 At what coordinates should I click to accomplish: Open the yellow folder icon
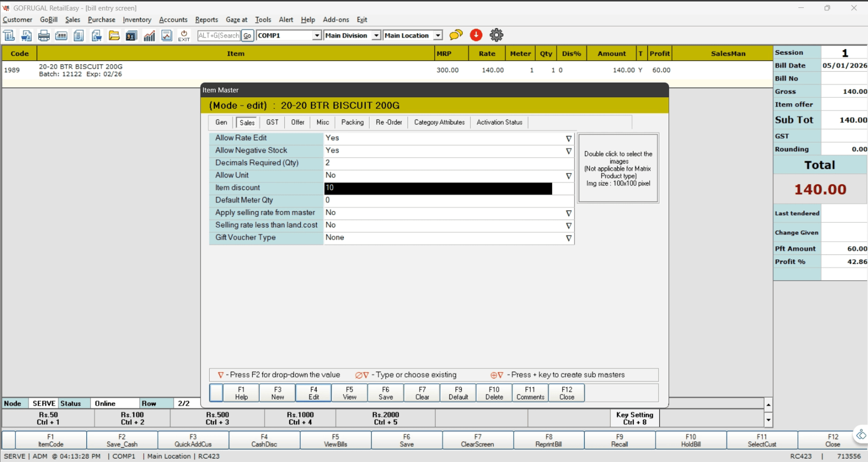[114, 36]
